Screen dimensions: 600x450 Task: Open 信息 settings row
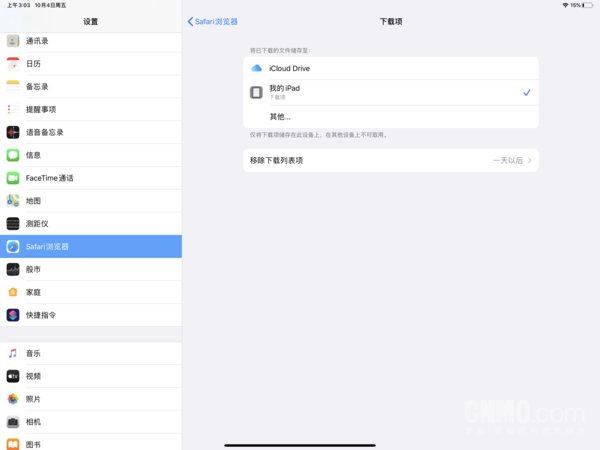[x=91, y=155]
